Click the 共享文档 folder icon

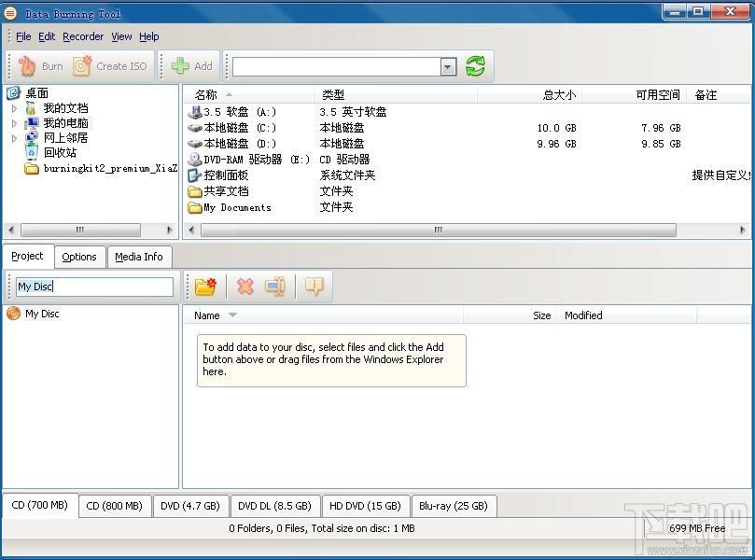pyautogui.click(x=194, y=191)
